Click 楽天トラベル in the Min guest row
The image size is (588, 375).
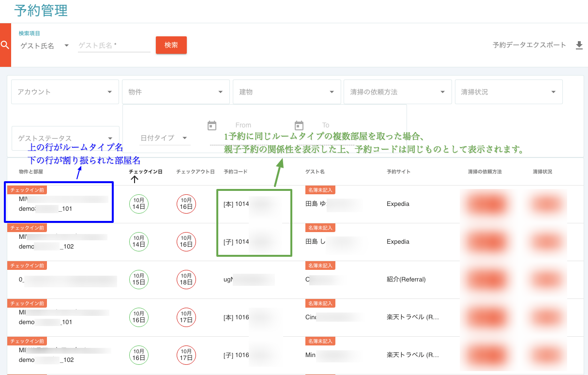(x=413, y=355)
